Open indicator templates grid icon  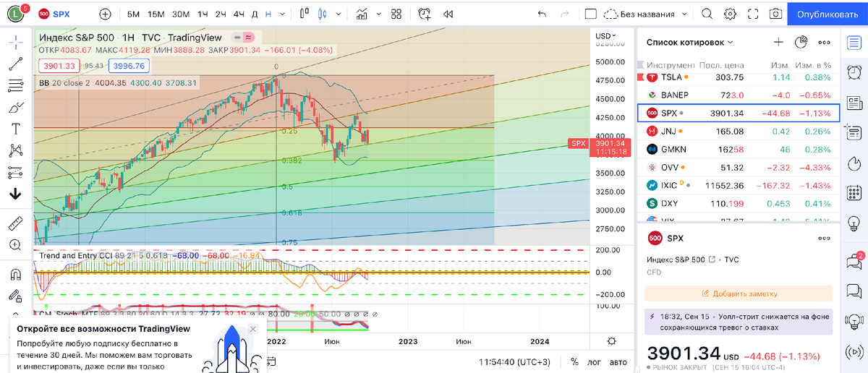point(396,14)
